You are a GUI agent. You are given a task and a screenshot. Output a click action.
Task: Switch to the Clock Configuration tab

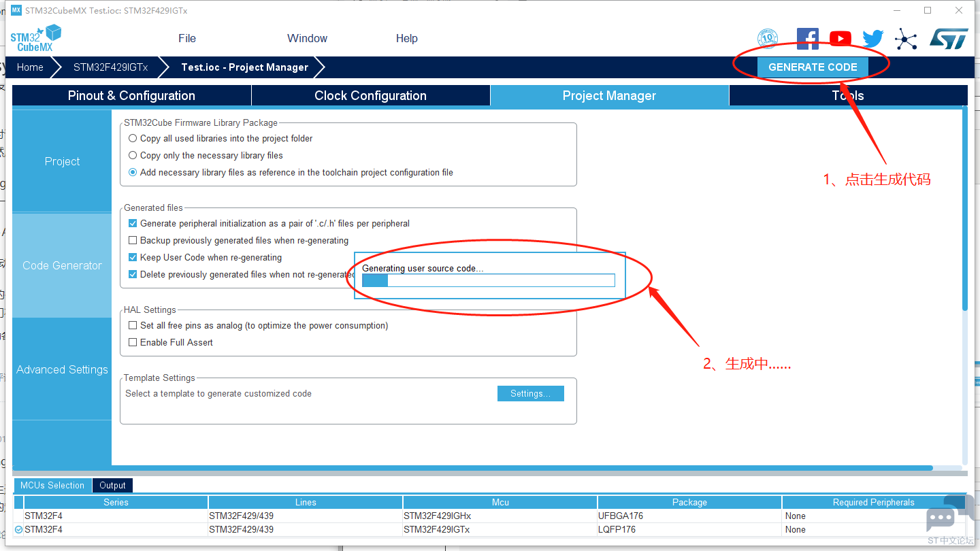(x=371, y=96)
